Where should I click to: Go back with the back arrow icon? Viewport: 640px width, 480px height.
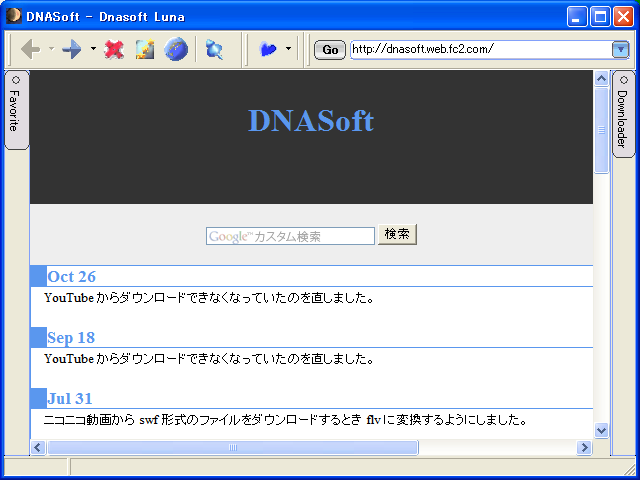(31, 49)
